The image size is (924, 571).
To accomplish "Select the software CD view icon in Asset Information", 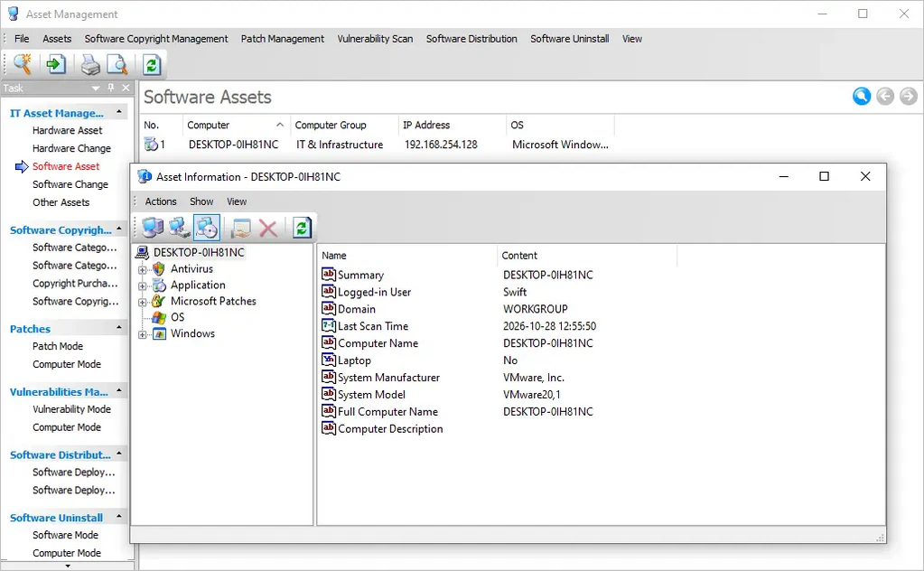I will (x=207, y=228).
